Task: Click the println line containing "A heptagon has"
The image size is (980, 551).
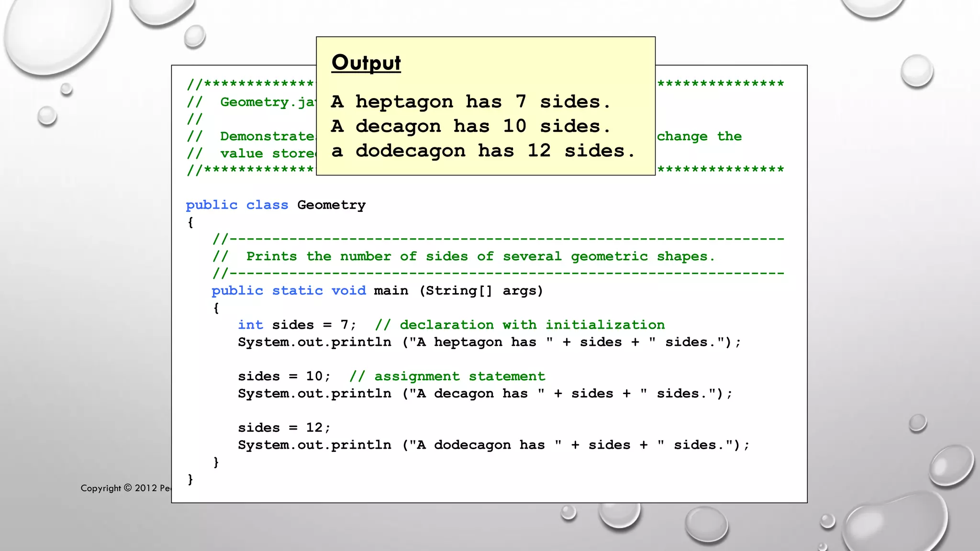Action: click(x=490, y=342)
